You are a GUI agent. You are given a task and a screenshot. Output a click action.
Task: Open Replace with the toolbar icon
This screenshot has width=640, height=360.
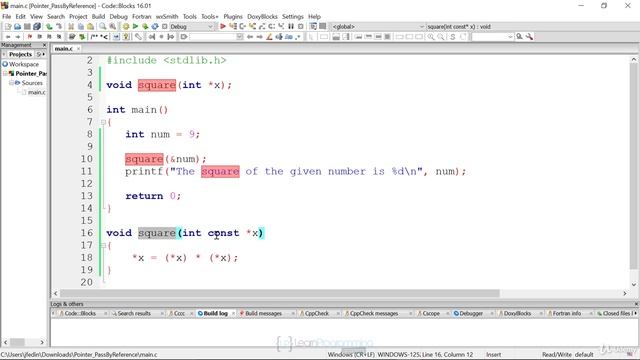(x=112, y=27)
